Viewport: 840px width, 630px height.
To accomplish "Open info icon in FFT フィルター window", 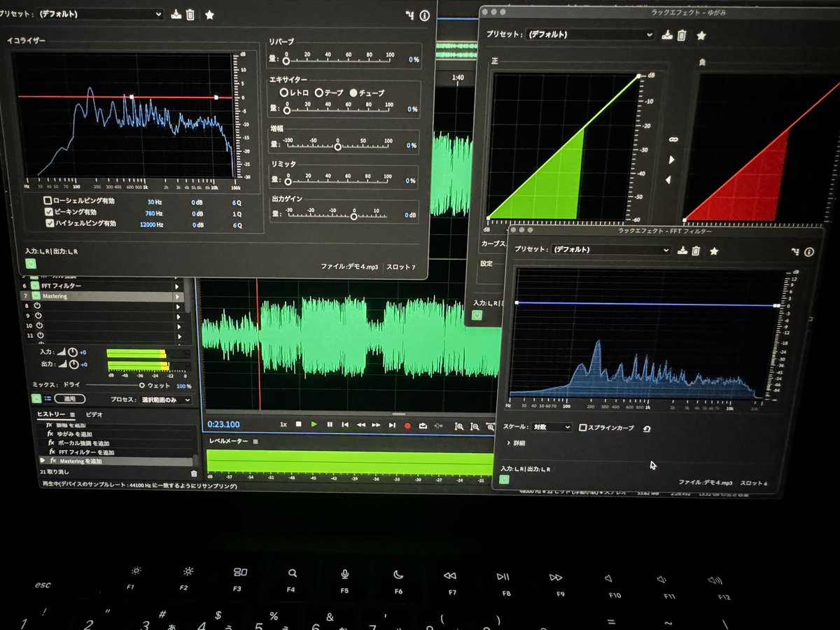I will coord(809,252).
